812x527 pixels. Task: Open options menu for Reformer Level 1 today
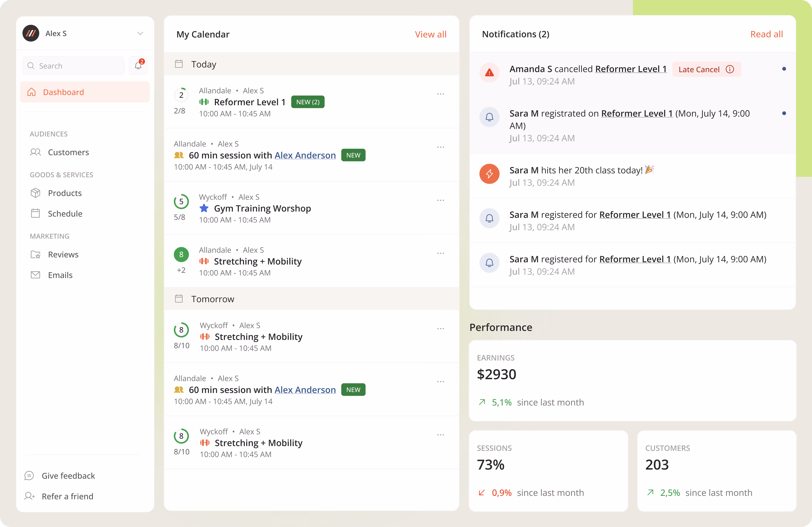[440, 94]
